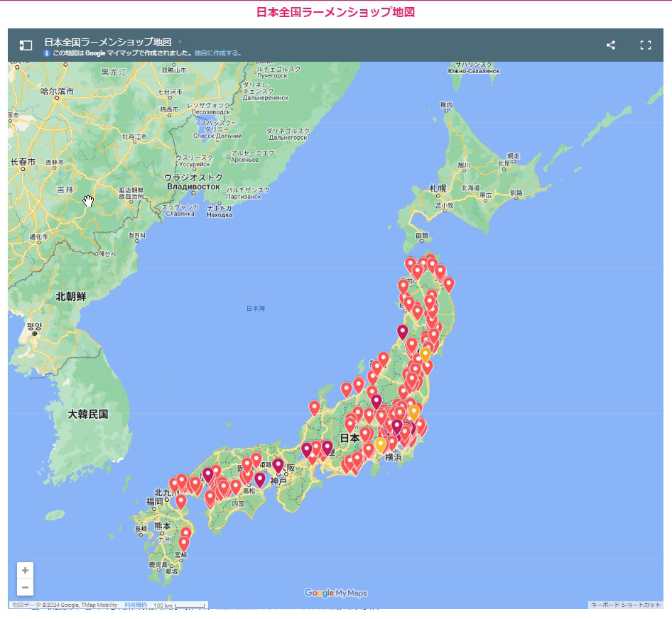This screenshot has width=672, height=619.
Task: Click the 大韓民国 country label
Action: 88,415
